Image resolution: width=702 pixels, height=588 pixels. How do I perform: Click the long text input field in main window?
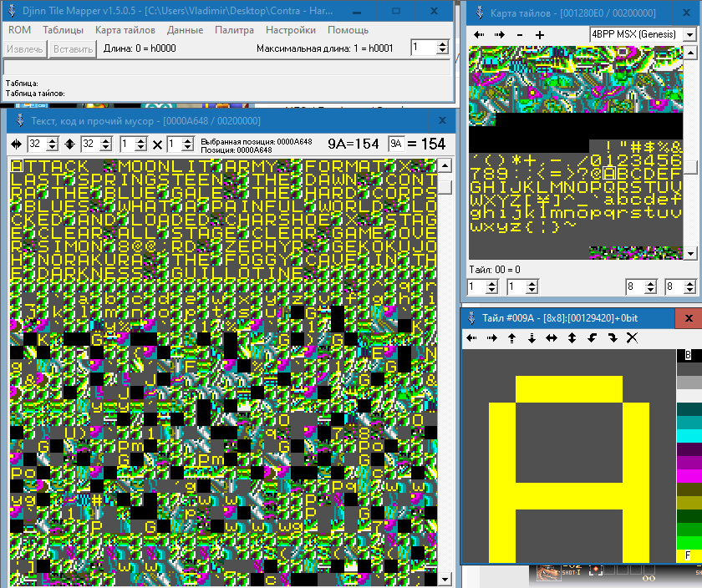[x=227, y=67]
